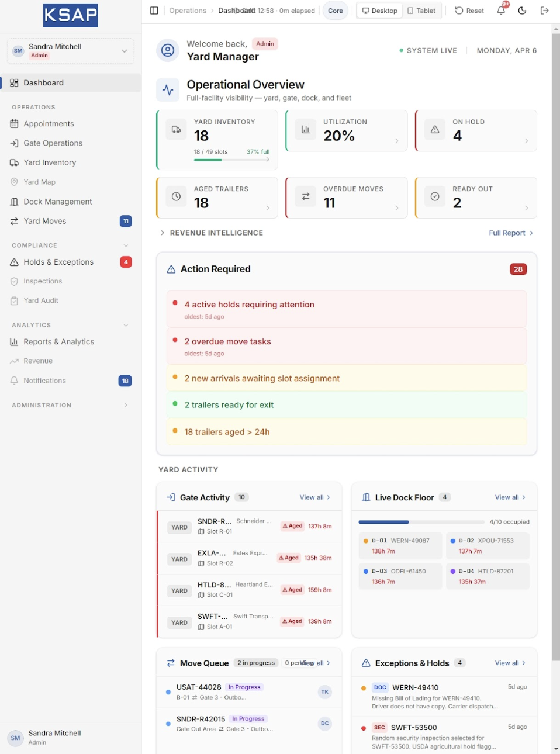Click the Yard Map pin icon

(14, 182)
